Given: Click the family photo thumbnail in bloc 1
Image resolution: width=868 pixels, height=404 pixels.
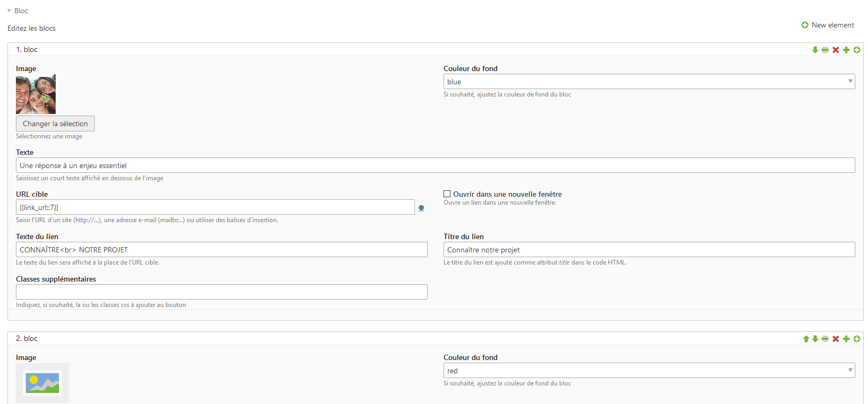Looking at the screenshot, I should 36,94.
